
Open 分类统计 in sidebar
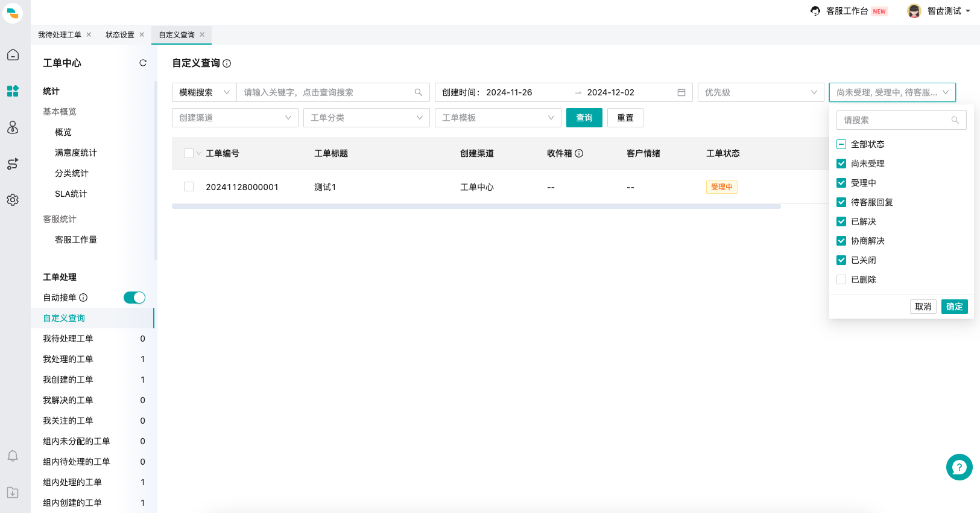click(72, 173)
